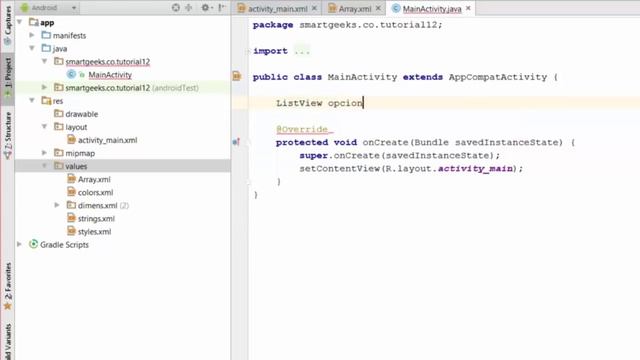Click the scroll-from-source target icon
The image size is (640, 360).
[x=176, y=7]
